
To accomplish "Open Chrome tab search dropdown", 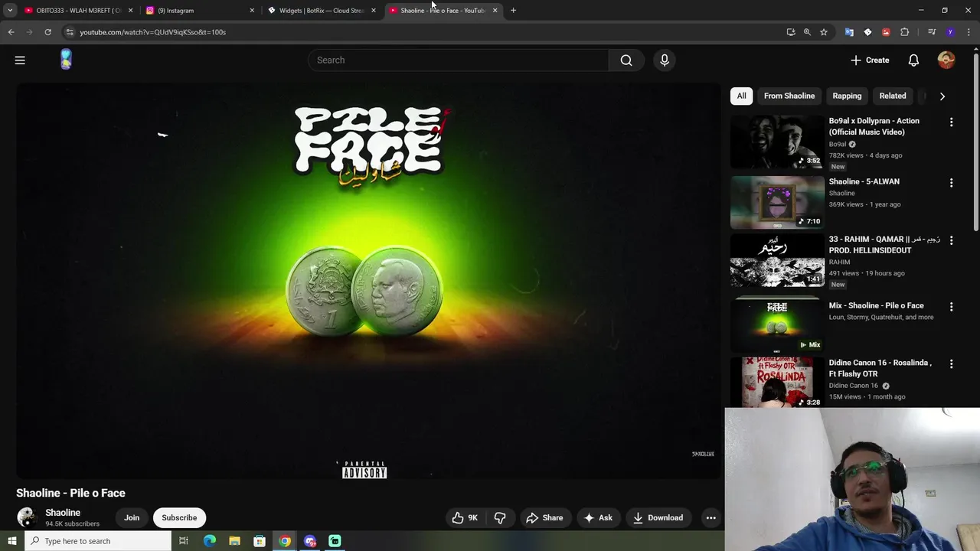I will tap(10, 10).
